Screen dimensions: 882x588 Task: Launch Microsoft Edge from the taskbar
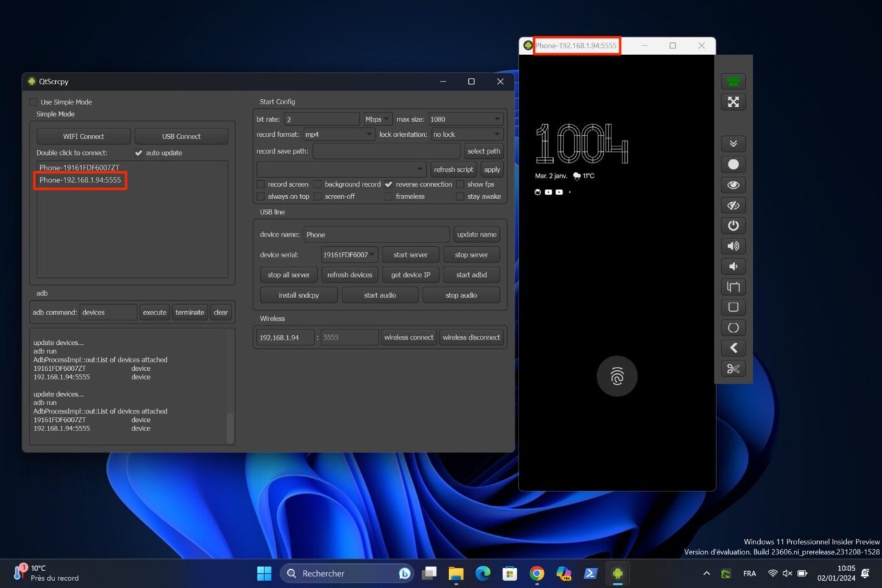(483, 573)
